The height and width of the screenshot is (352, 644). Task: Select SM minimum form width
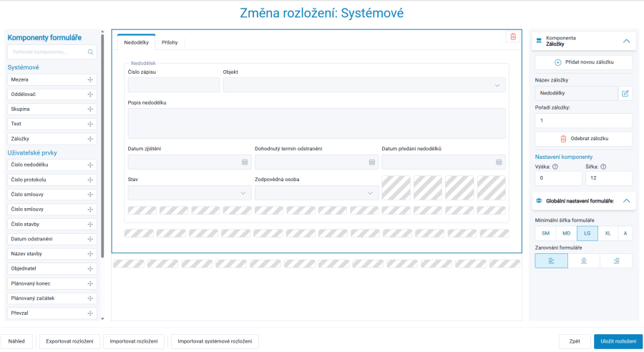pyautogui.click(x=545, y=233)
